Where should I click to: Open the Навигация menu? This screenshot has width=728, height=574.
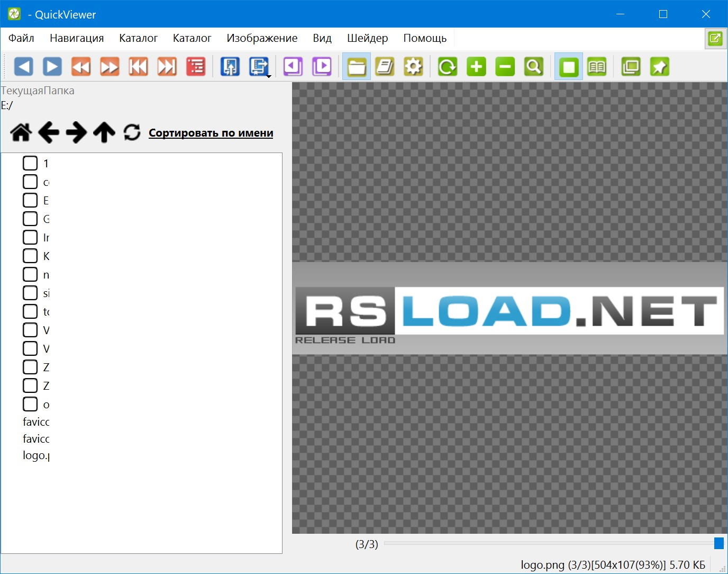point(77,38)
